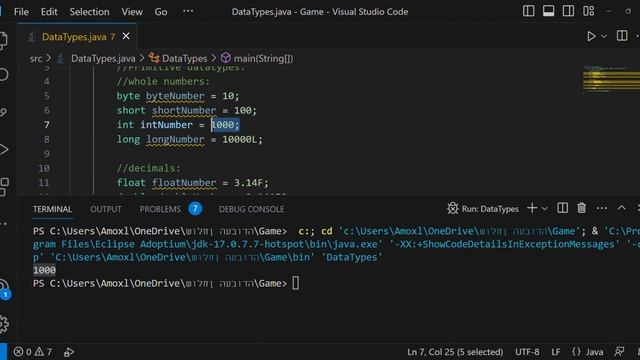Open the Selection menu
The image size is (640, 360).
pyautogui.click(x=89, y=12)
